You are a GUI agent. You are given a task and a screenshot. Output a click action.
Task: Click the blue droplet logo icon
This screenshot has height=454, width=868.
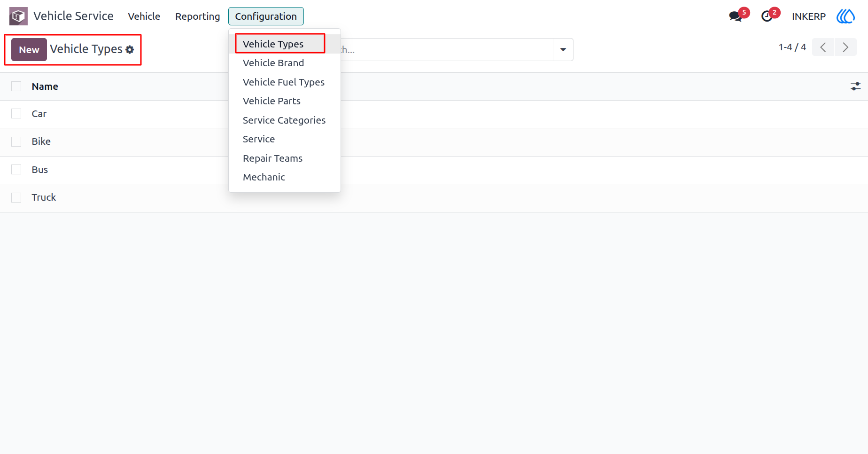tap(846, 16)
